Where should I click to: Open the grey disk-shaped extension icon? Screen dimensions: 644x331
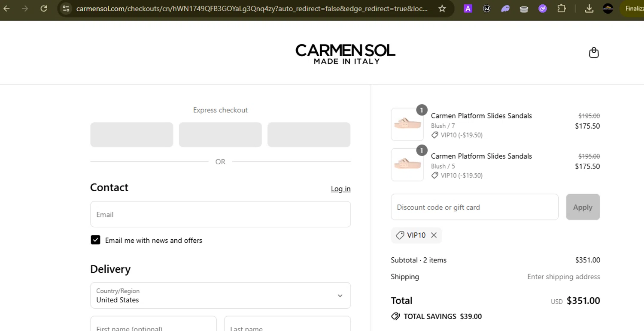524,9
